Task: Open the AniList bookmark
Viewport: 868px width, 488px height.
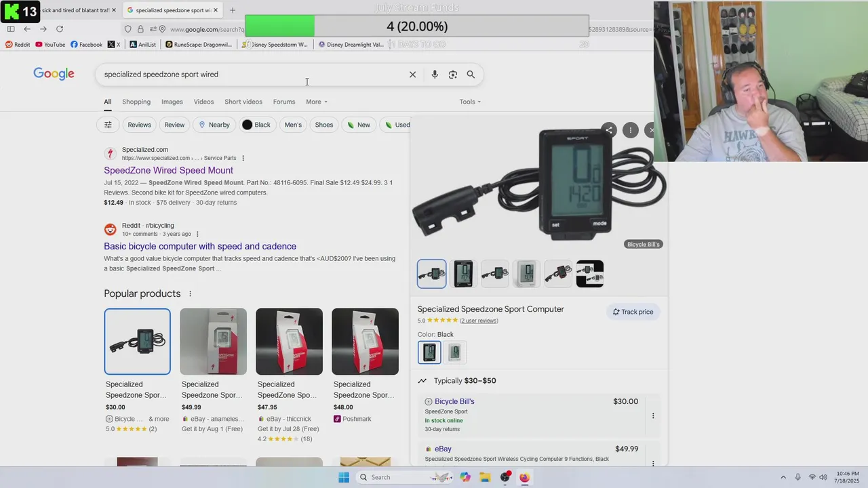Action: tap(142, 45)
